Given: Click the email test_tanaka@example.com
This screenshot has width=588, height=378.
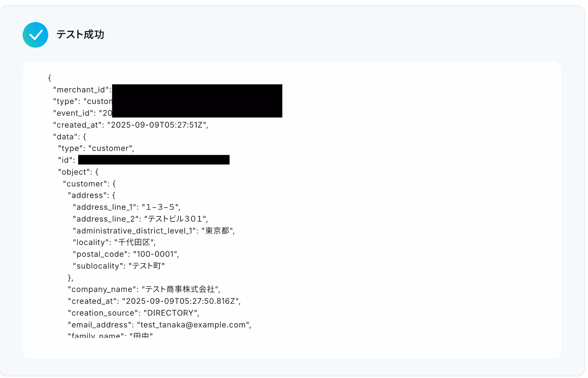Looking at the screenshot, I should 193,325.
